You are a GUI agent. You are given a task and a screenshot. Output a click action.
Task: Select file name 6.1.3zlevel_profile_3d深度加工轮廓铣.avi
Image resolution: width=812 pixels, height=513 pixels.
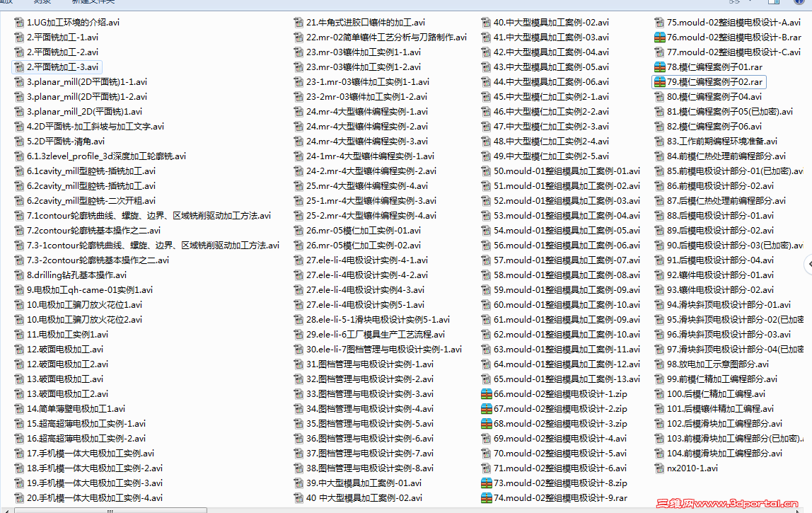pos(106,156)
